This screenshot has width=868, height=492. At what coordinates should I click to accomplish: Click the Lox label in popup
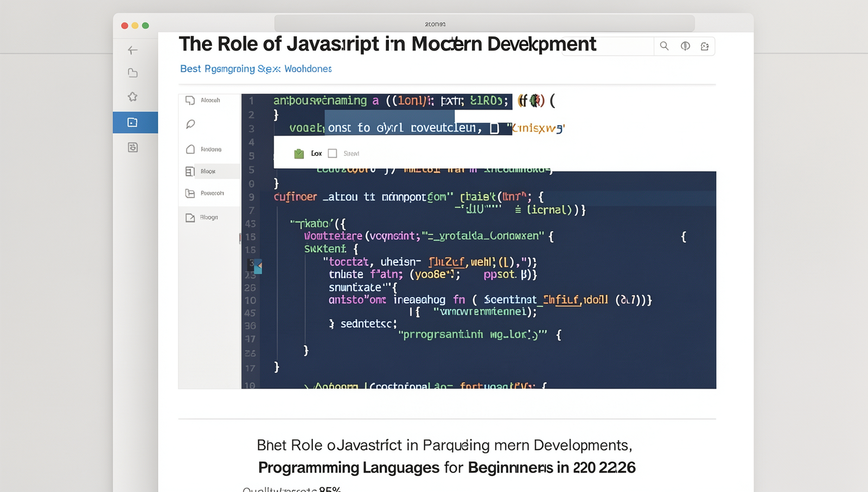tap(316, 154)
